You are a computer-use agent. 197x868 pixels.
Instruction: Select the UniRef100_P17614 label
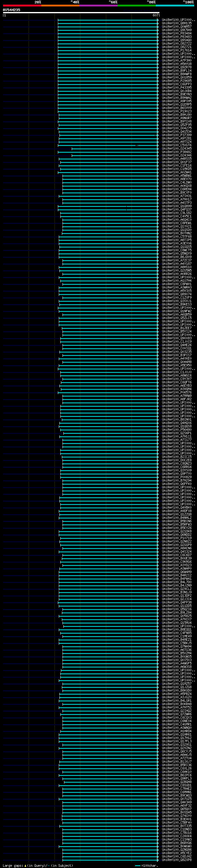[177, 50]
